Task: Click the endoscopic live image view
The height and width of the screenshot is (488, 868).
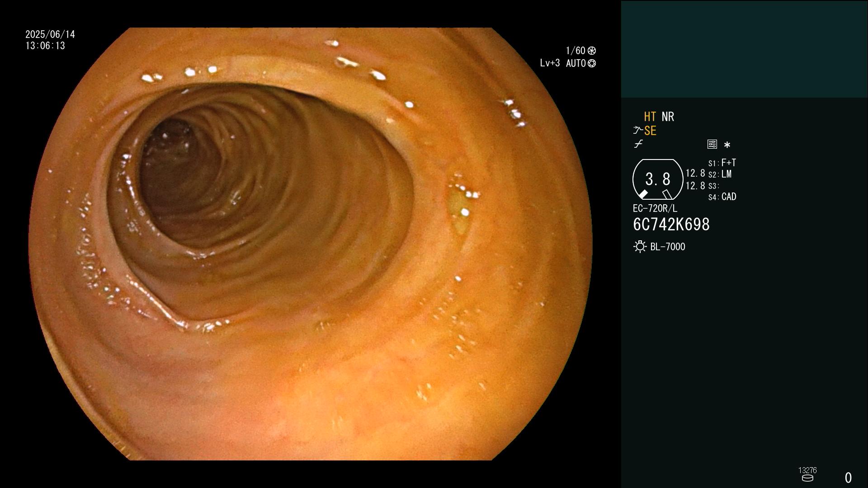Action: pyautogui.click(x=310, y=244)
